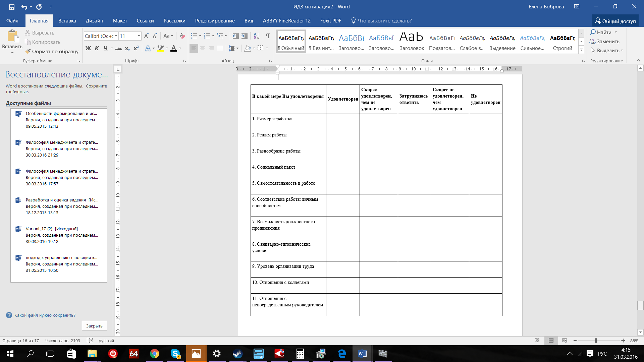644x362 pixels.
Task: Increase paragraph indent
Action: click(x=245, y=36)
